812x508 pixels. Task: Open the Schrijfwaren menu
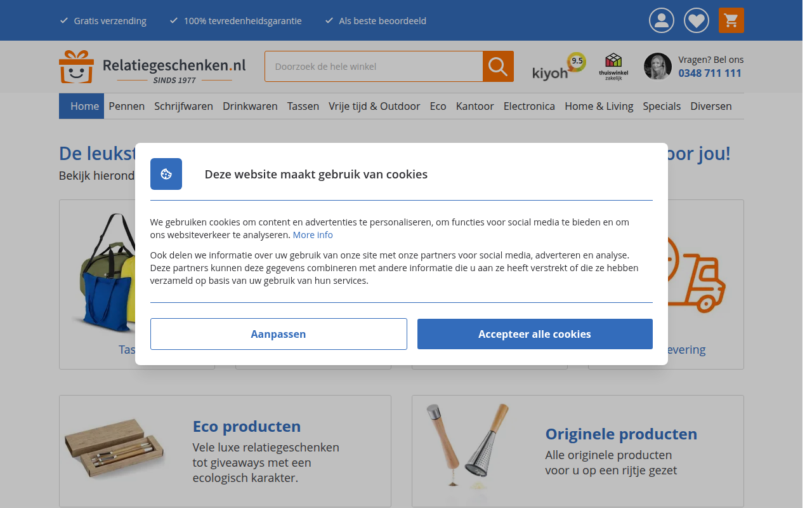(183, 106)
